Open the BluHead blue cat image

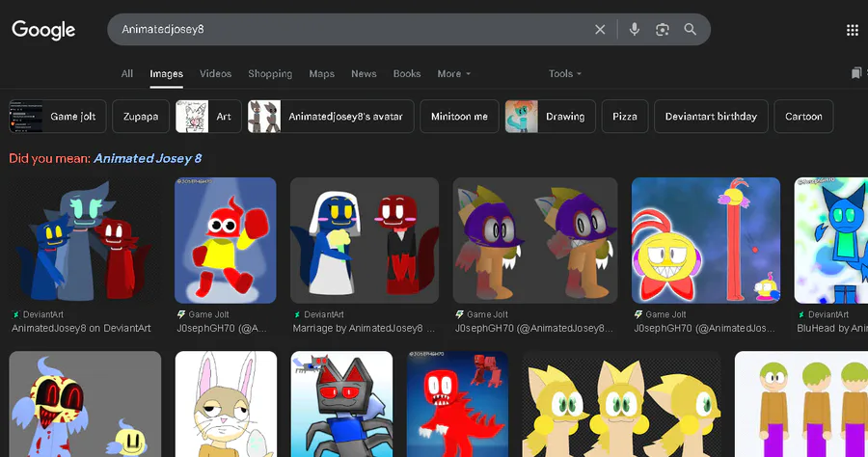pyautogui.click(x=831, y=240)
